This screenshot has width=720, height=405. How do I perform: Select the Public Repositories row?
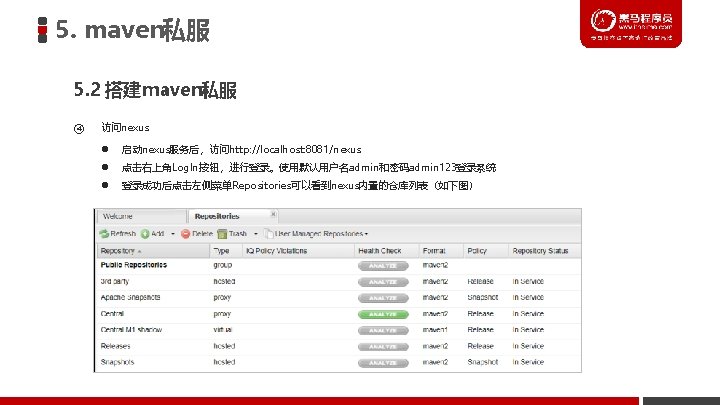coord(339,265)
